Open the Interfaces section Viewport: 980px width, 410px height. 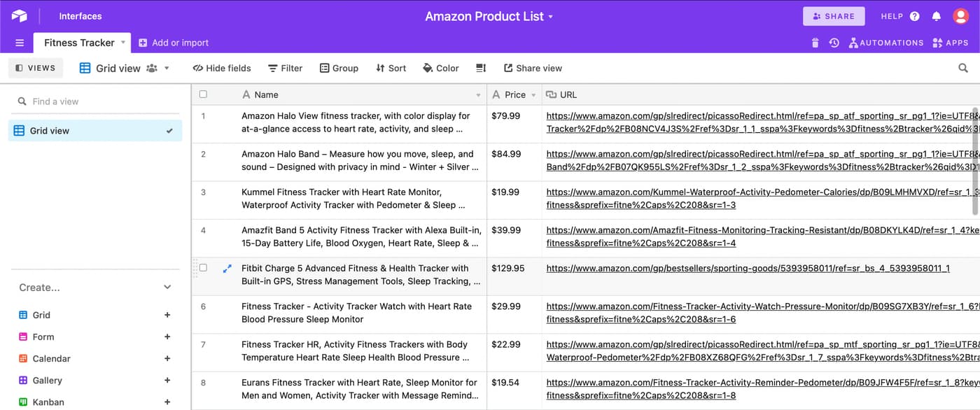pyautogui.click(x=80, y=16)
